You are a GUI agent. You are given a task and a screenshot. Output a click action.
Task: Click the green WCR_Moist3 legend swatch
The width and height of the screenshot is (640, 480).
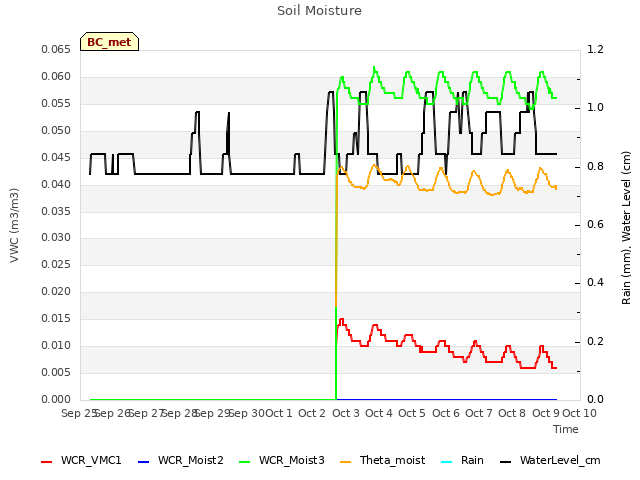coord(244,462)
